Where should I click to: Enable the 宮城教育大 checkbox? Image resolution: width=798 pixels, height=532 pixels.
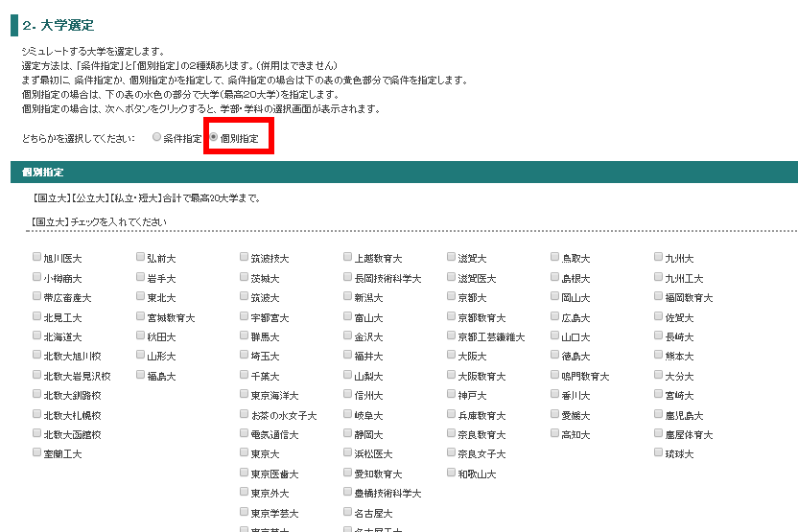click(140, 315)
